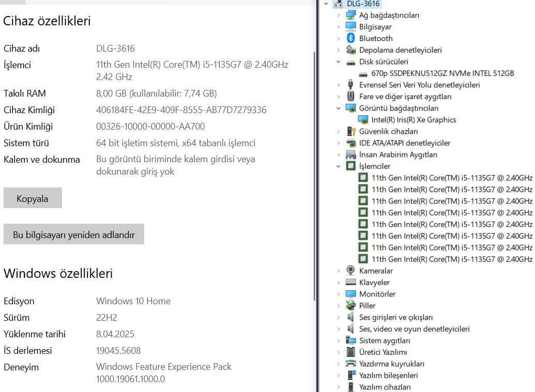
Task: Select the Depolama denetleyicileri row text
Action: point(400,50)
